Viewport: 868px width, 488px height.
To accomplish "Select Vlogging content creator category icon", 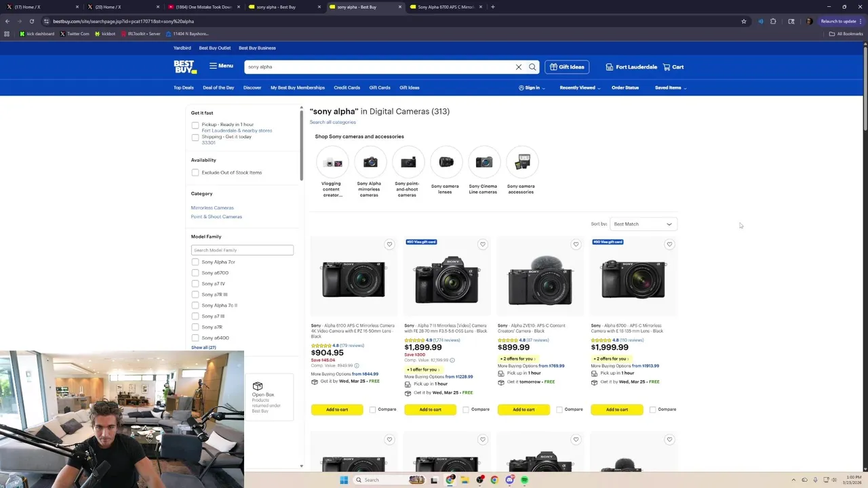I will (332, 163).
